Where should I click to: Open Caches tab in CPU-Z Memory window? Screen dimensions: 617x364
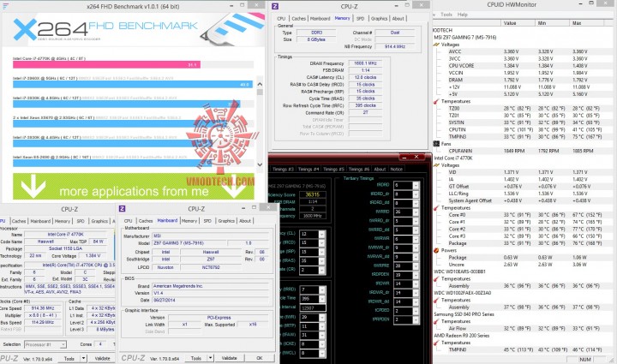299,19
